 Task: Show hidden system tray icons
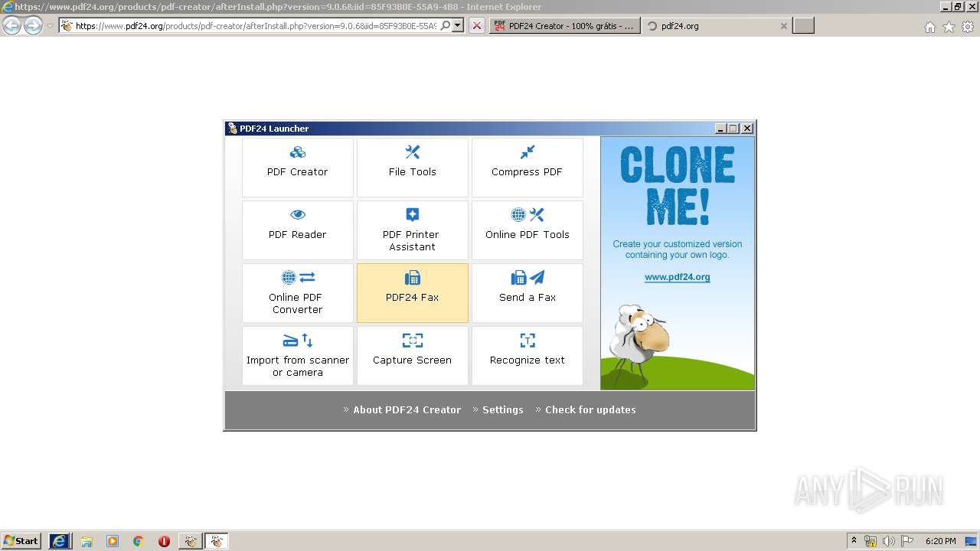[x=854, y=540]
